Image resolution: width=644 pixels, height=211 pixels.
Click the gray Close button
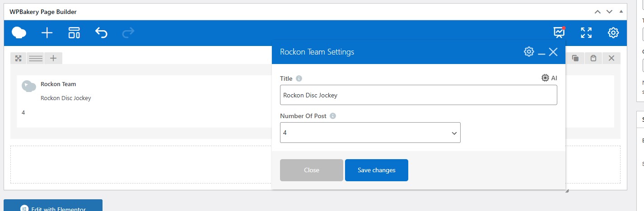pos(312,170)
